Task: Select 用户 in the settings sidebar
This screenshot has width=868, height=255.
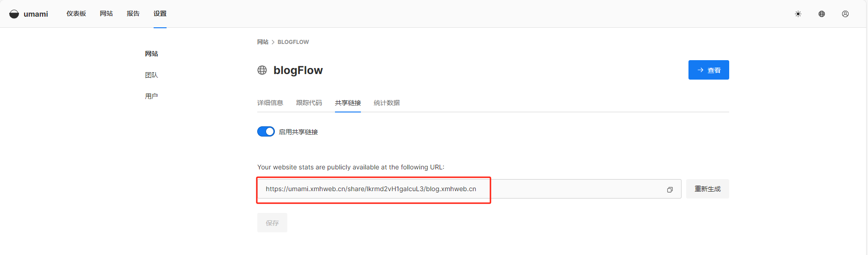Action: pos(151,96)
